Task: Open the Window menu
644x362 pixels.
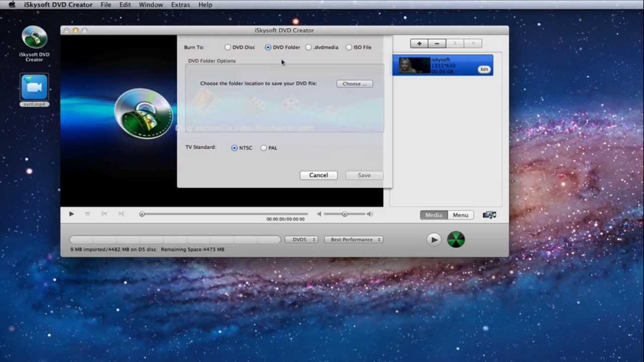Action: [151, 5]
